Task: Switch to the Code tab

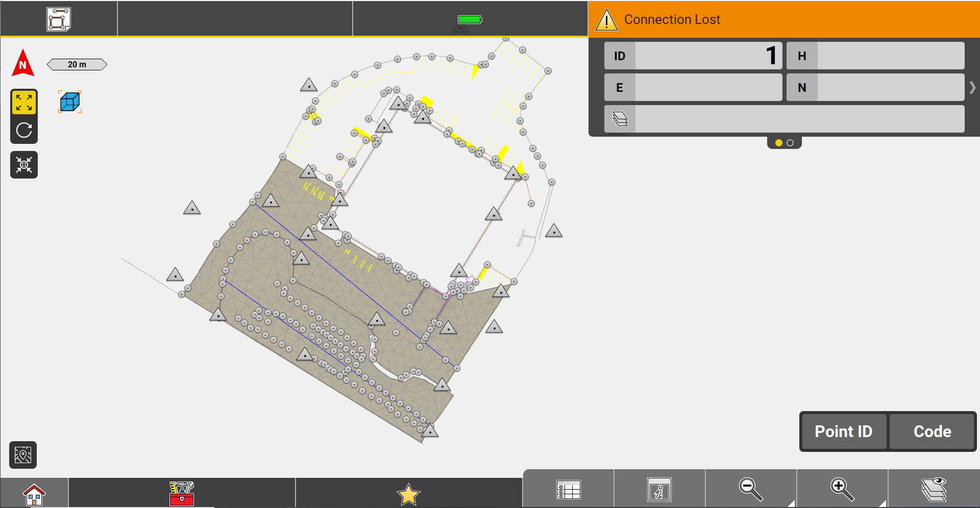Action: coord(932,431)
